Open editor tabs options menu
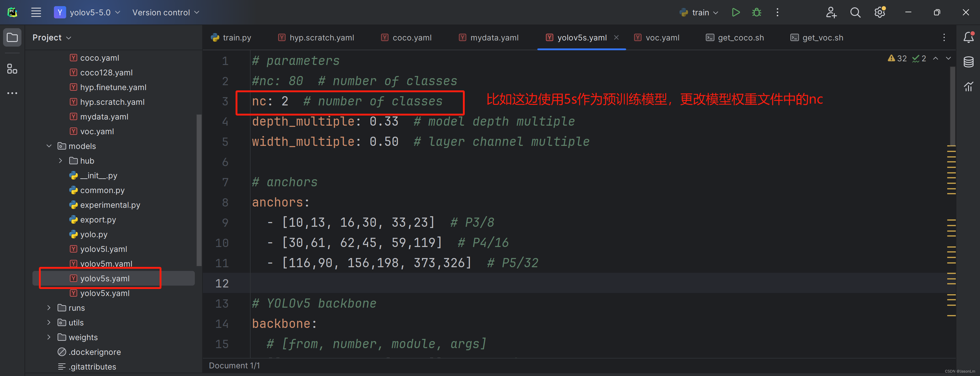The image size is (980, 376). (x=944, y=37)
